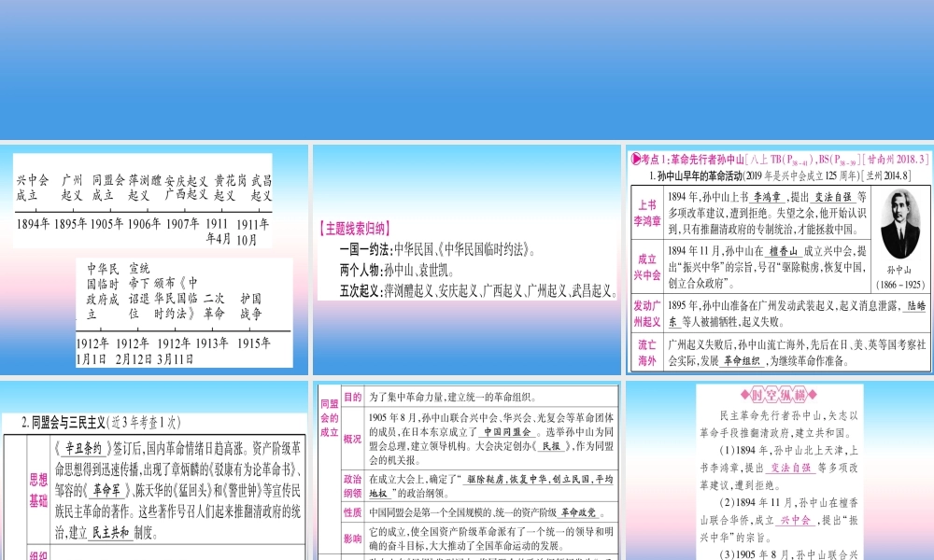This screenshot has width=934, height=560.
Task: Click the 性质 row label
Action: pos(353,512)
